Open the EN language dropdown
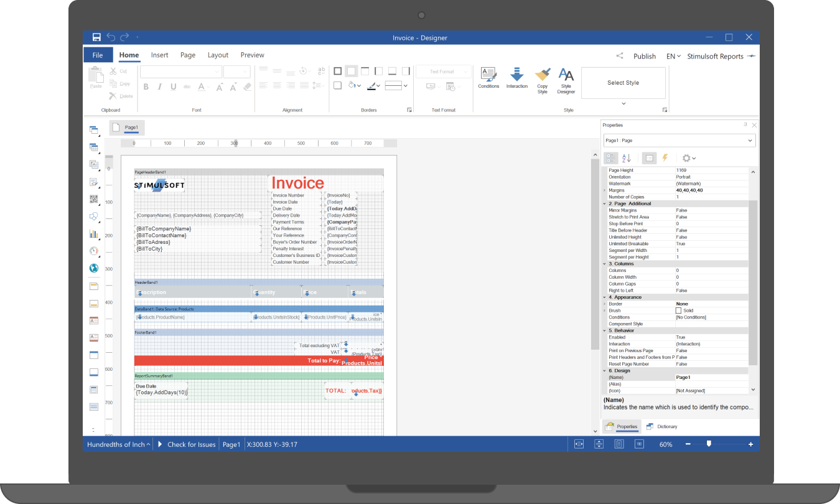Viewport: 840px width, 504px height. (x=673, y=56)
